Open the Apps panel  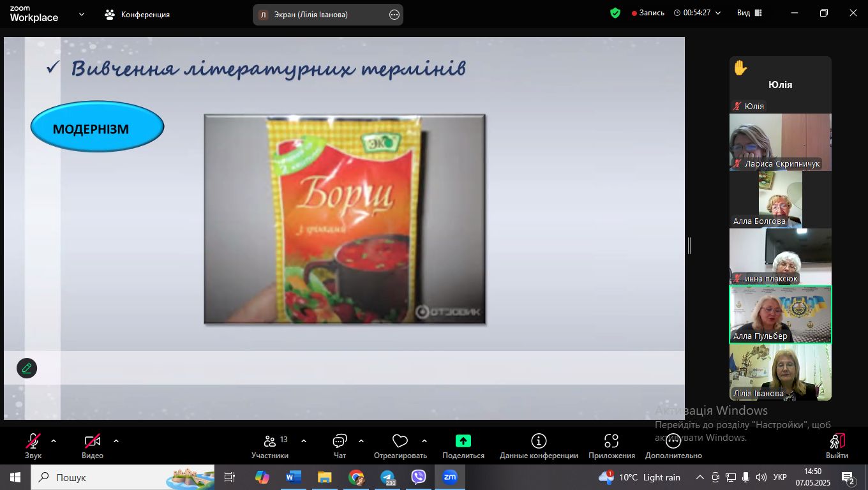pos(611,446)
